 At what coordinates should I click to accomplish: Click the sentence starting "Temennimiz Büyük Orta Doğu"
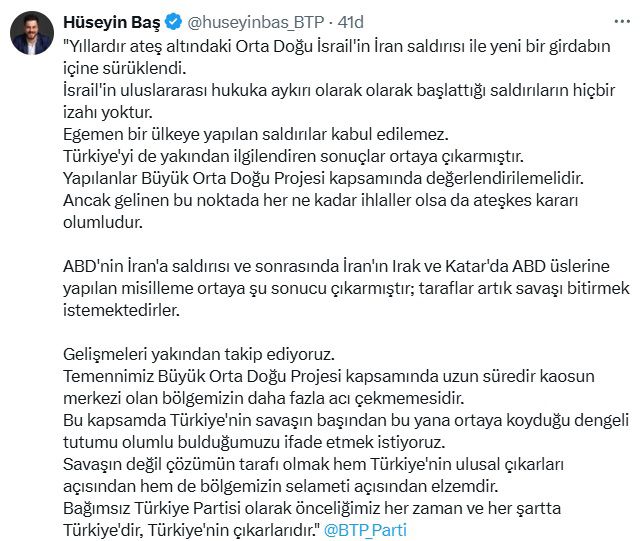click(329, 387)
